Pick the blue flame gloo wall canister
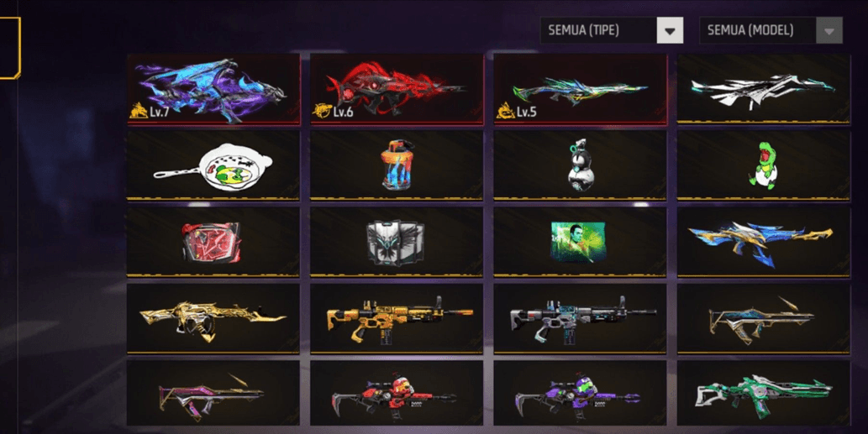This screenshot has height=434, width=868. click(397, 165)
